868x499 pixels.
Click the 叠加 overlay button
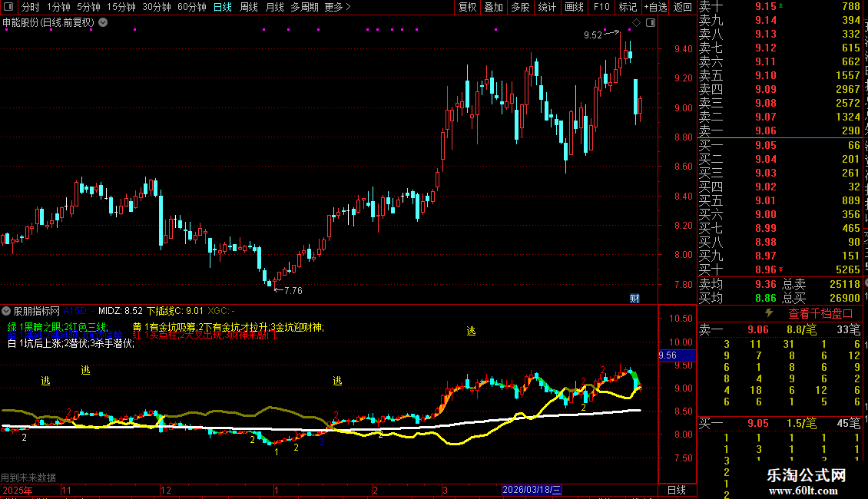(x=494, y=7)
